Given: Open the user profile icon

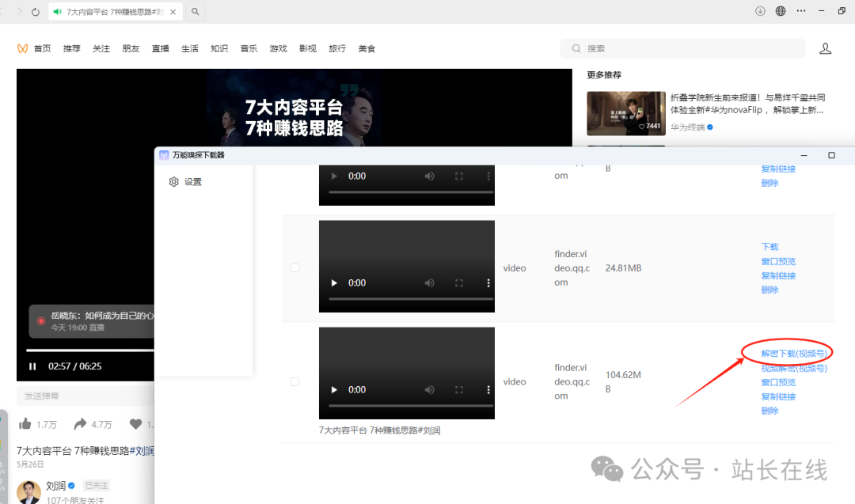Looking at the screenshot, I should click(826, 48).
